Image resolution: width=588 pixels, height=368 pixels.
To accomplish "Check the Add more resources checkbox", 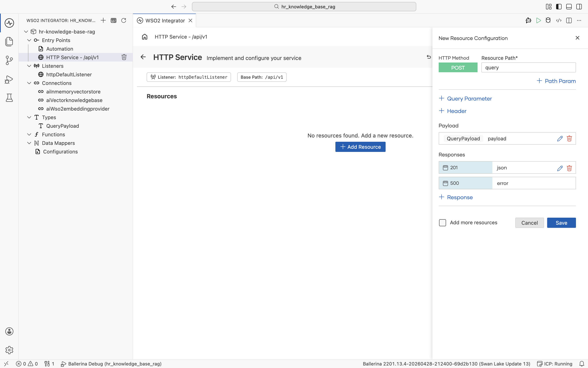I will 442,223.
